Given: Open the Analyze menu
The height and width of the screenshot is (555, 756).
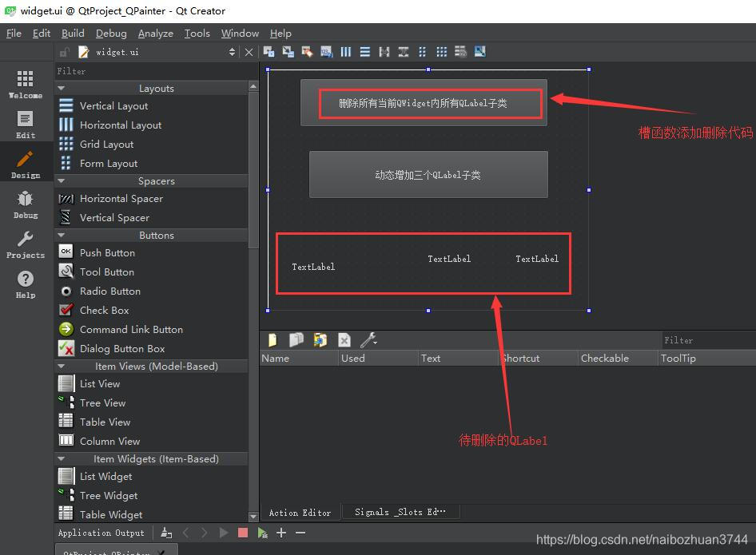Looking at the screenshot, I should [x=155, y=34].
